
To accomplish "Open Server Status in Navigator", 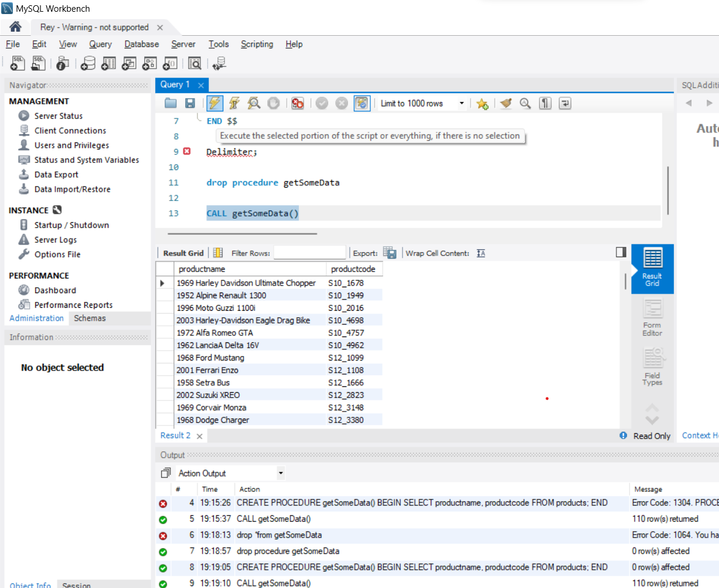I will click(x=58, y=116).
